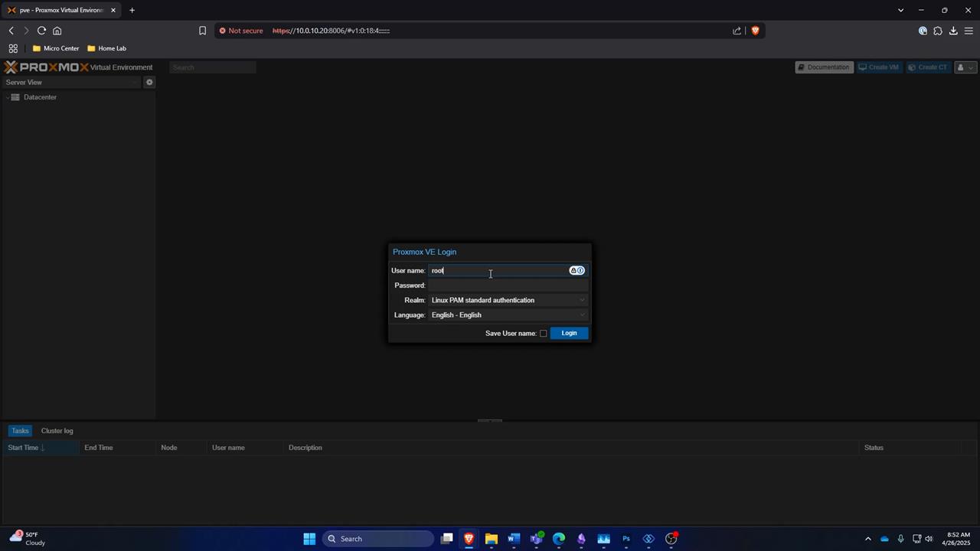The image size is (980, 551).
Task: Click the share icon in the address bar
Action: pyautogui.click(x=737, y=31)
